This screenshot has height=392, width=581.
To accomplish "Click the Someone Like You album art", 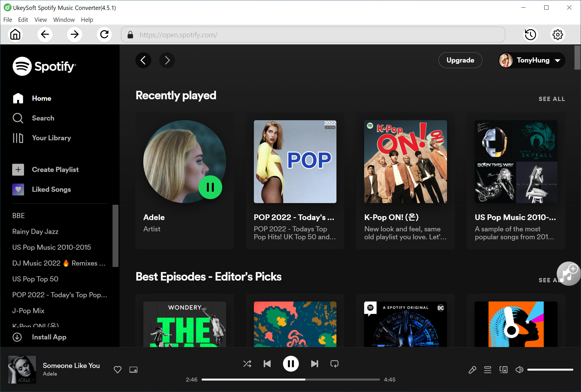I will coord(22,369).
